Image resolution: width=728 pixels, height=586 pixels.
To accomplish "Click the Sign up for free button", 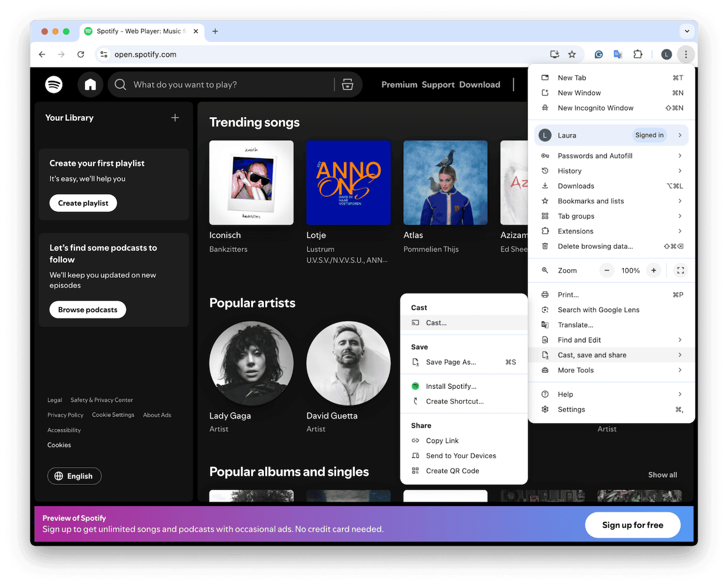I will coord(632,525).
